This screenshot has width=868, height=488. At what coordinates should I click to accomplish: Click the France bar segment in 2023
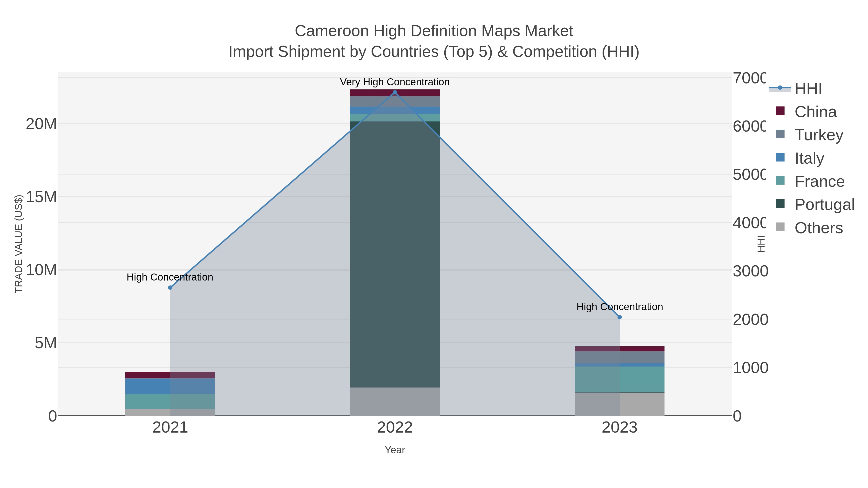[x=619, y=380]
